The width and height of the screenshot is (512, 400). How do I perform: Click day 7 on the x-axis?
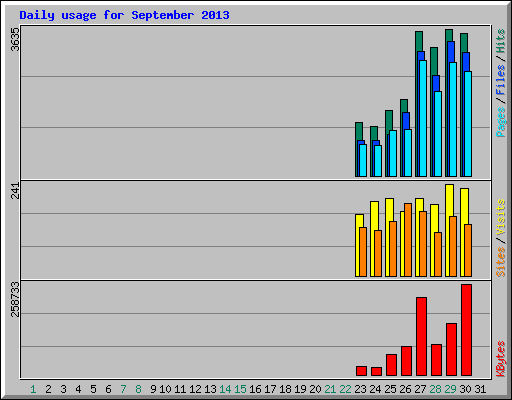point(123,389)
